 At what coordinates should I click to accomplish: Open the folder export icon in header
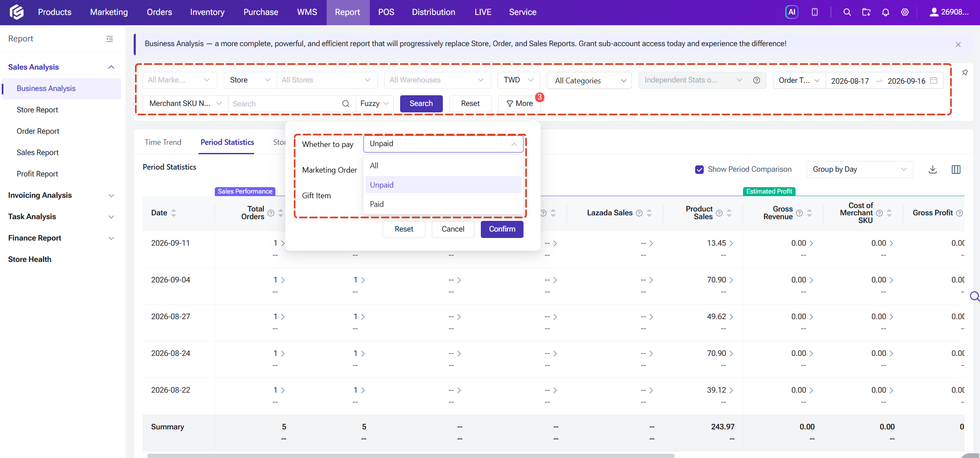(866, 12)
